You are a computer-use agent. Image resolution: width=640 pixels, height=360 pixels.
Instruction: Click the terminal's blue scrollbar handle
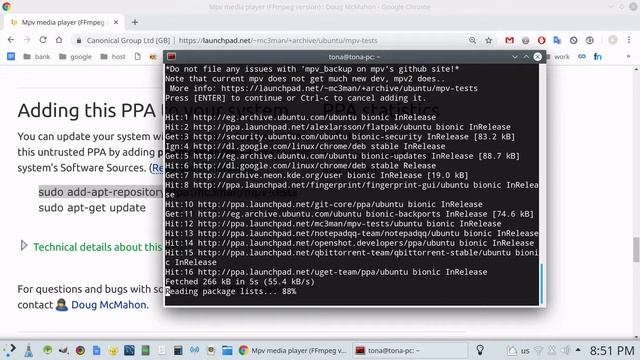tap(542, 284)
